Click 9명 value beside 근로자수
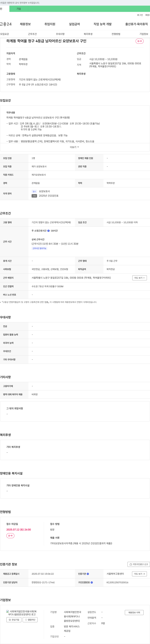The image size is (150, 644). [x=103, y=623]
